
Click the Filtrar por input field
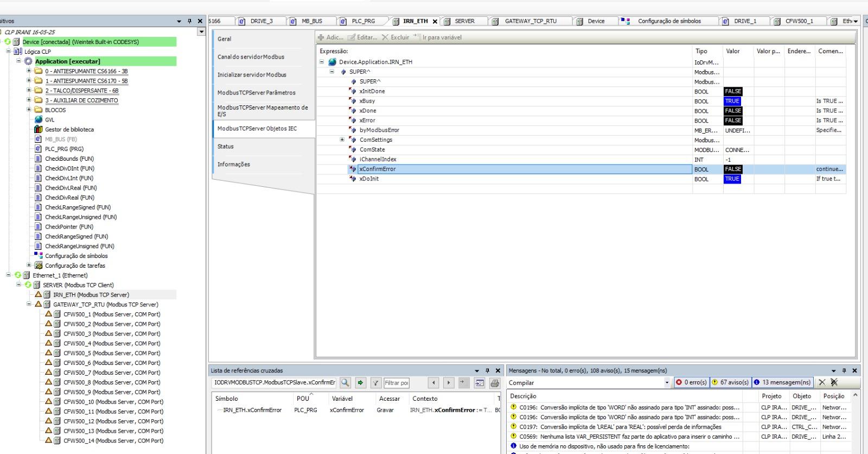point(397,383)
